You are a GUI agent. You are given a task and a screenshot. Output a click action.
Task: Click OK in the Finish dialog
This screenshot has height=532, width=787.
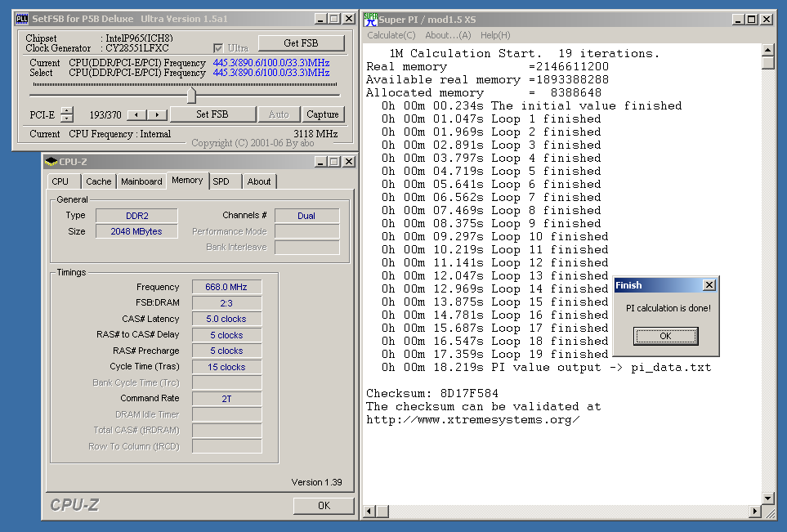[665, 336]
